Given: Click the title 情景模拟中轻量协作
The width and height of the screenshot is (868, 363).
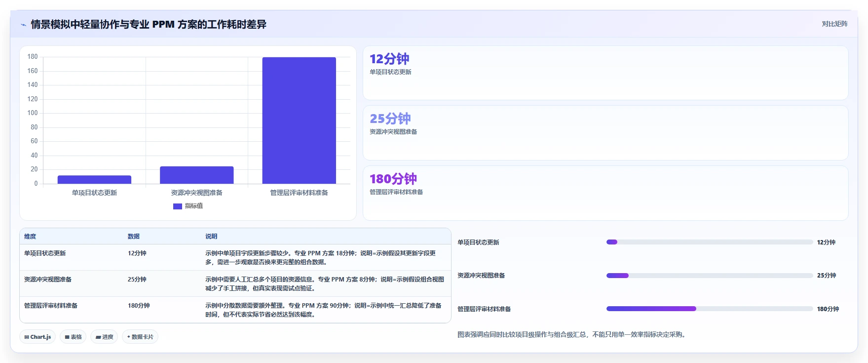Looking at the screenshot, I should [149, 25].
